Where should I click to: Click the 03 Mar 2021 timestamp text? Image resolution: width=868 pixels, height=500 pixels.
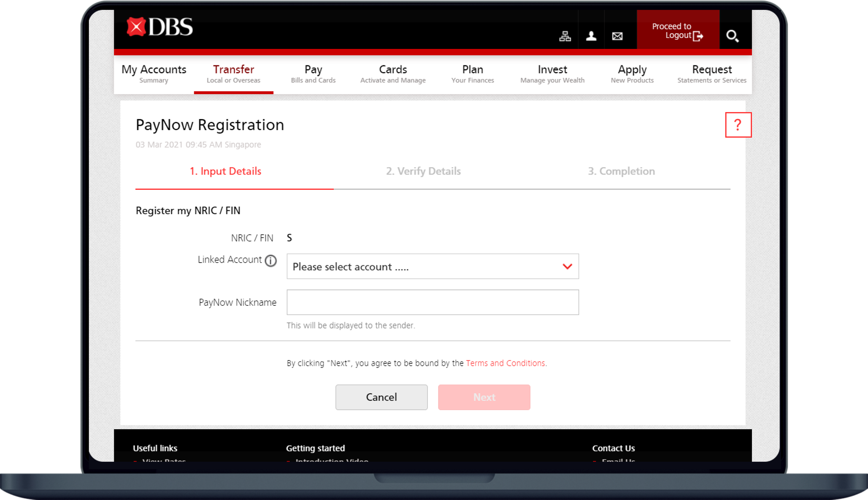[198, 145]
